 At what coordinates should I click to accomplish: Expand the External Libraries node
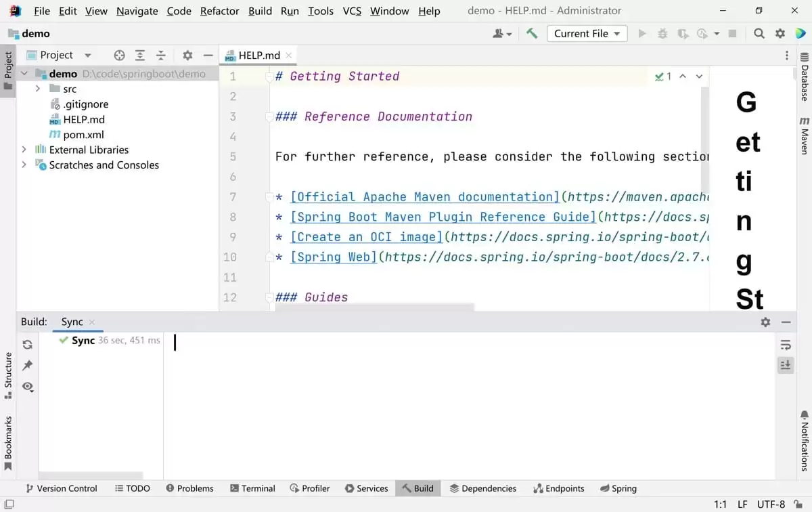tap(24, 150)
